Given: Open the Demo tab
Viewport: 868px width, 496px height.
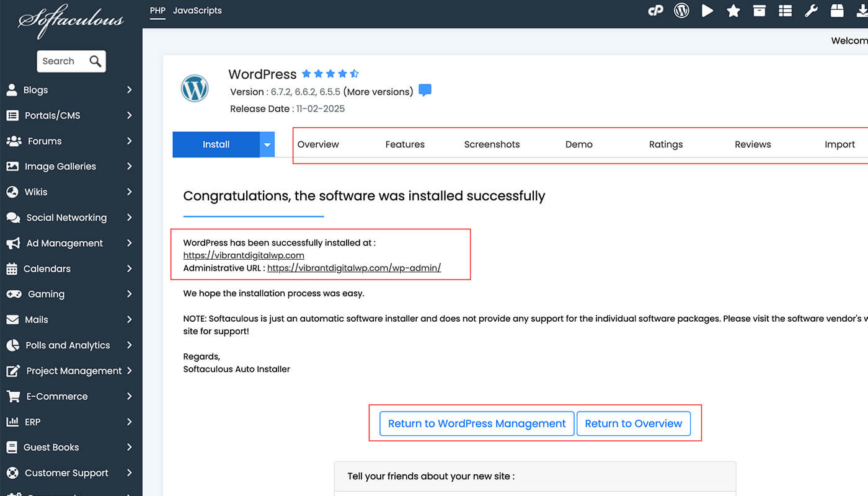Looking at the screenshot, I should (579, 144).
